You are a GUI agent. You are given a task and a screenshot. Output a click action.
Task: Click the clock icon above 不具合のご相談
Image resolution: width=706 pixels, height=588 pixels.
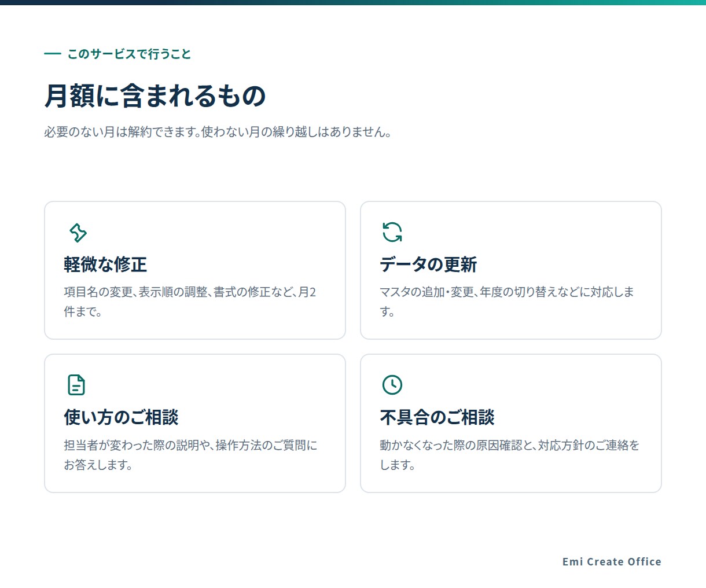point(392,385)
